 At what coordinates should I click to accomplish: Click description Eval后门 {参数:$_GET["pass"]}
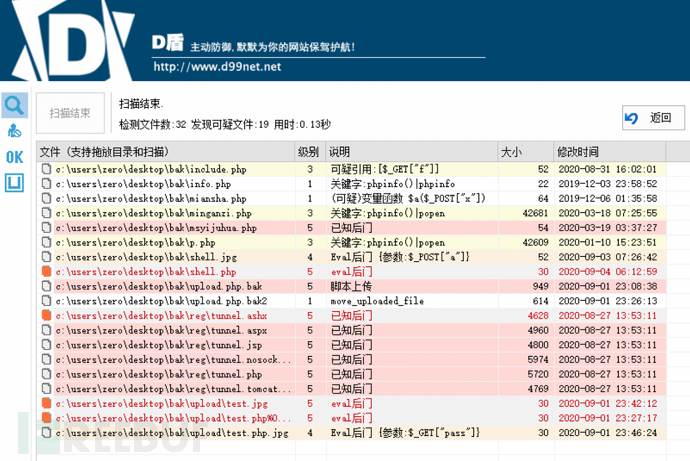point(405,433)
